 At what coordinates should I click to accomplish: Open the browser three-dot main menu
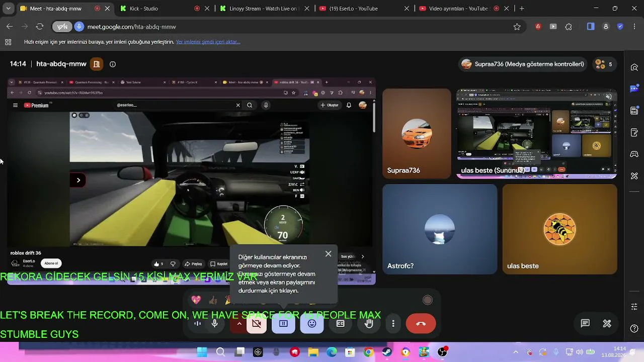coord(634,27)
